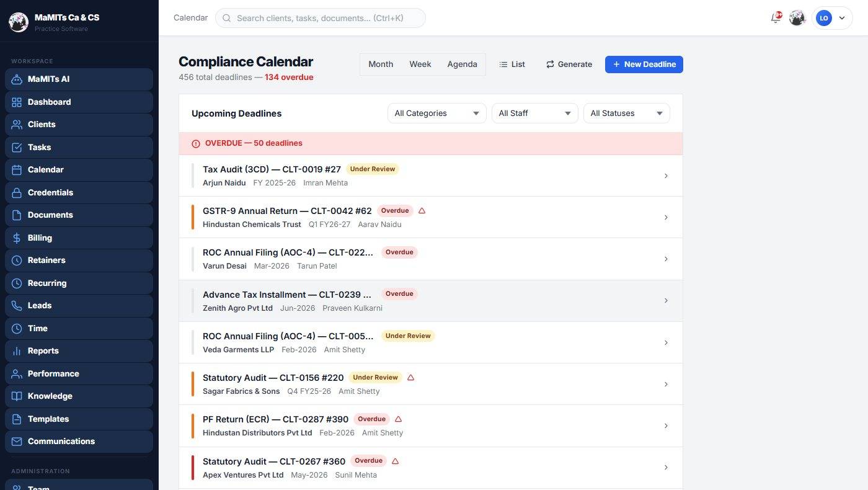868x490 pixels.
Task: Click the Recurring clock icon
Action: tap(17, 283)
